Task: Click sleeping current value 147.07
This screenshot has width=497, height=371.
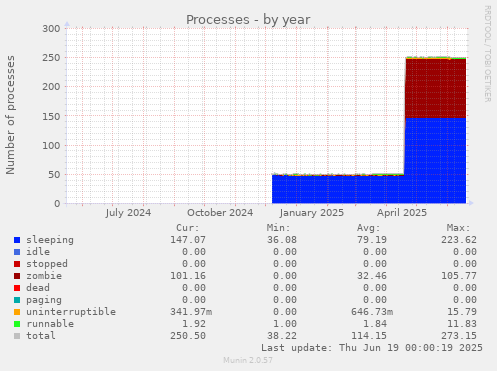Action: tap(188, 240)
